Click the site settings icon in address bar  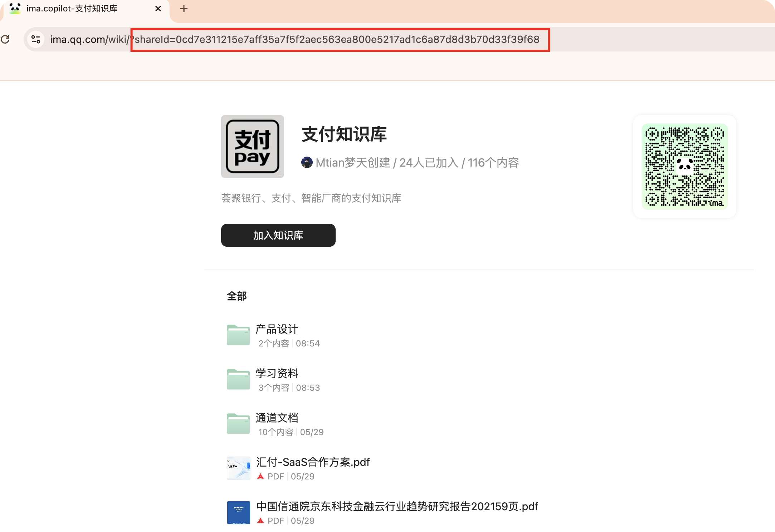(x=36, y=39)
